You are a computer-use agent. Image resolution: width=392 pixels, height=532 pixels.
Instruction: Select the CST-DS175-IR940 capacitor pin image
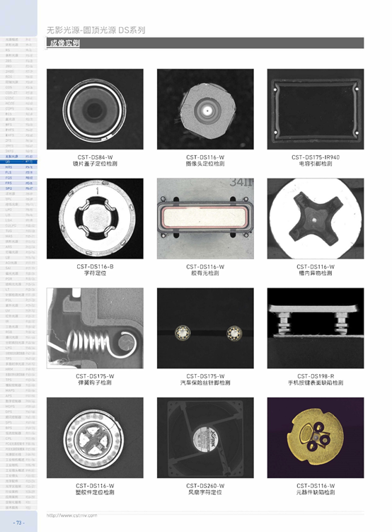click(316, 109)
